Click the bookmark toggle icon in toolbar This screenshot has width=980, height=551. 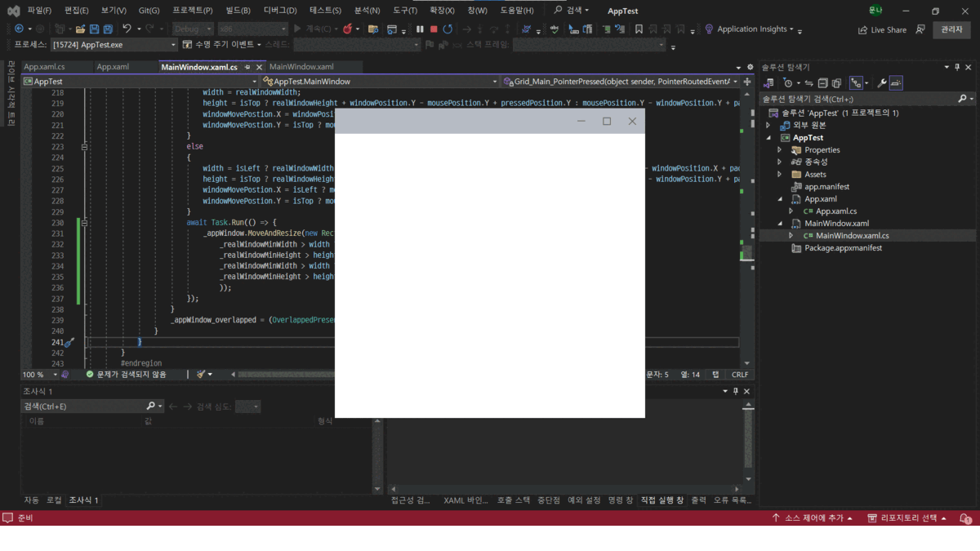(639, 29)
